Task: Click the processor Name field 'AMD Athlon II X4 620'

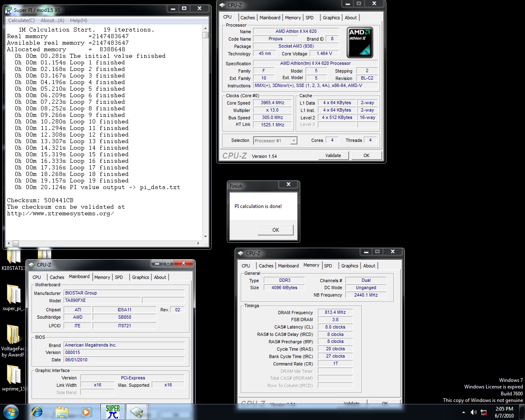Action: [296, 31]
